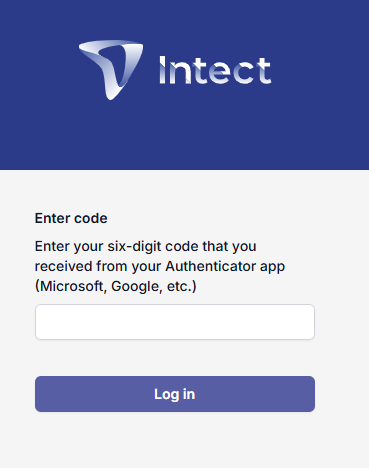Click the Log in button
This screenshot has width=369, height=468.
tap(175, 394)
